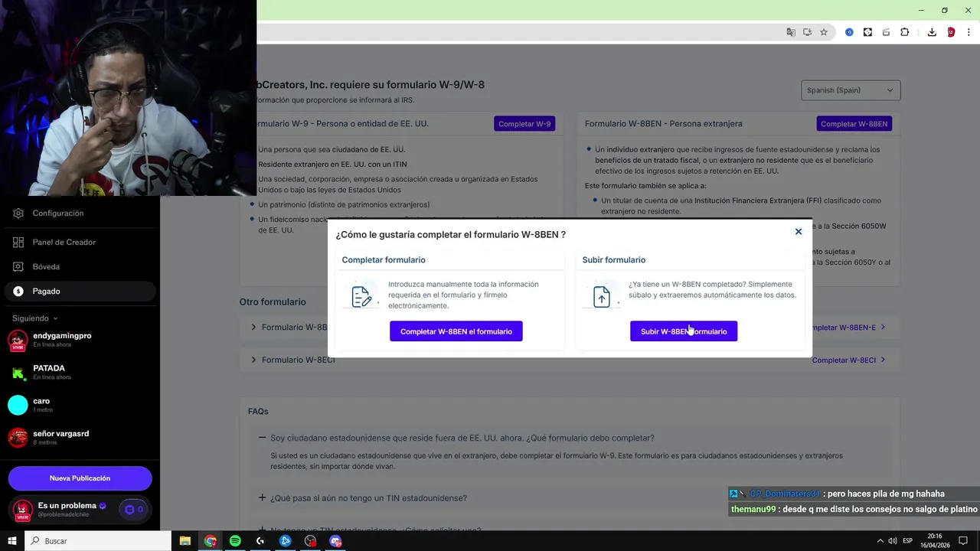This screenshot has width=980, height=551.
Task: Click the Bóveda vault icon
Action: 18,267
